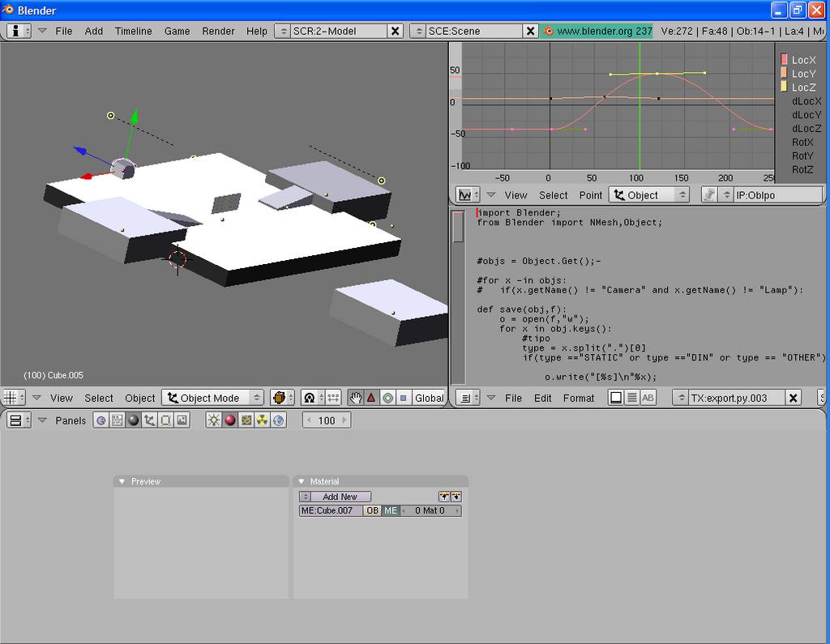Open the Game menu
Viewport: 830px width, 644px height.
tap(177, 32)
